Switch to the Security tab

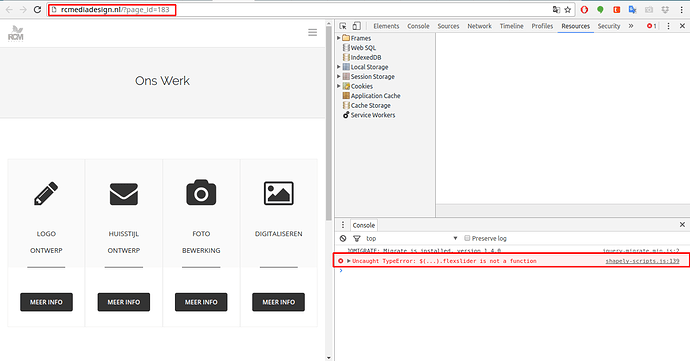609,26
